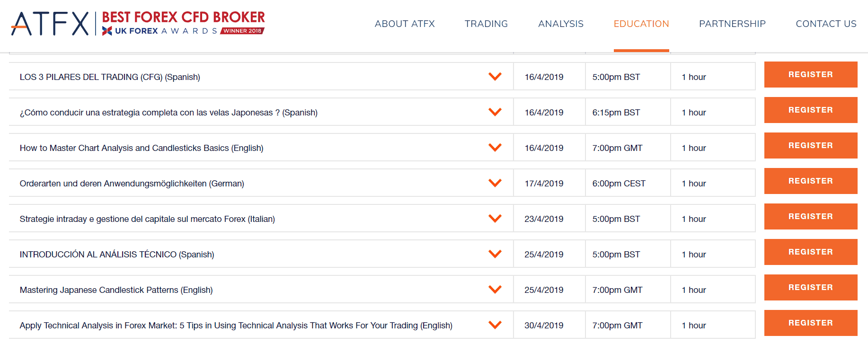Image resolution: width=868 pixels, height=344 pixels.
Task: Click 1 hour duration in INTRODUCCIÓN row
Action: pyautogui.click(x=694, y=255)
